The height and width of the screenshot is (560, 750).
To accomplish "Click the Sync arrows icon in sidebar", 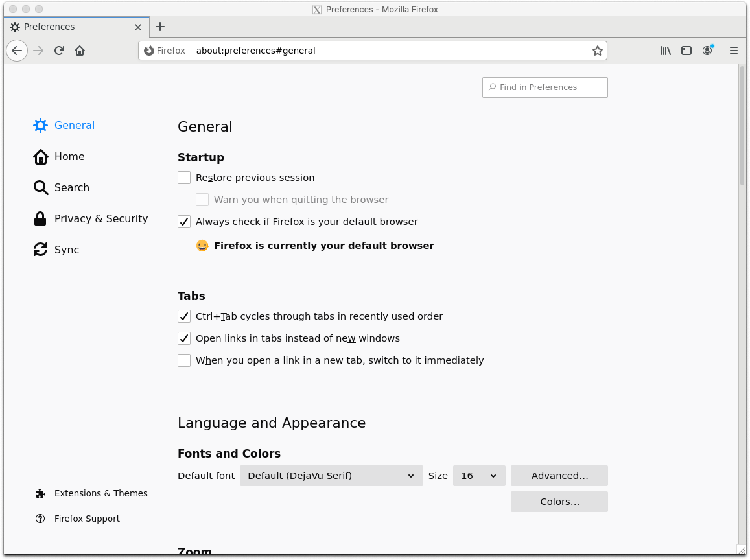I will (41, 250).
